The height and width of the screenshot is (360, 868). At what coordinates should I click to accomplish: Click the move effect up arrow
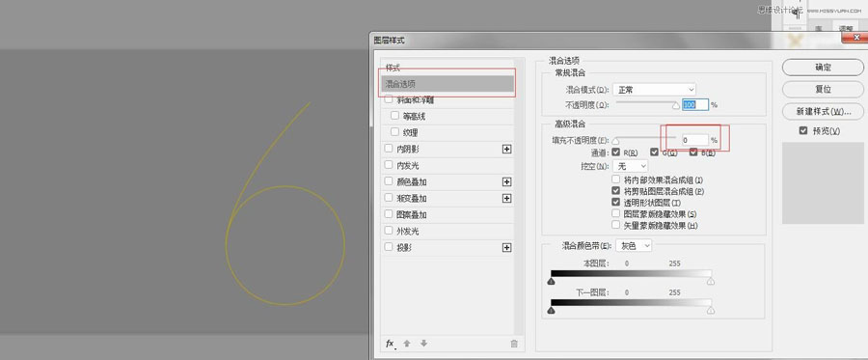(407, 344)
